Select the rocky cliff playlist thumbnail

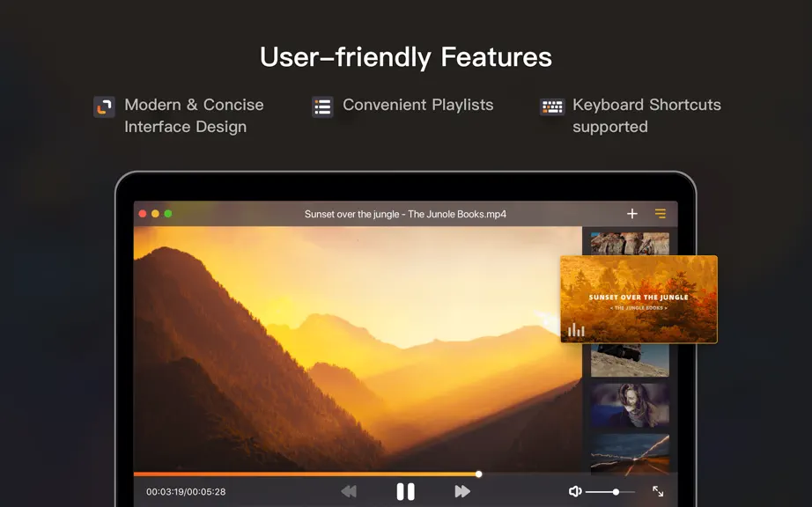pyautogui.click(x=630, y=243)
